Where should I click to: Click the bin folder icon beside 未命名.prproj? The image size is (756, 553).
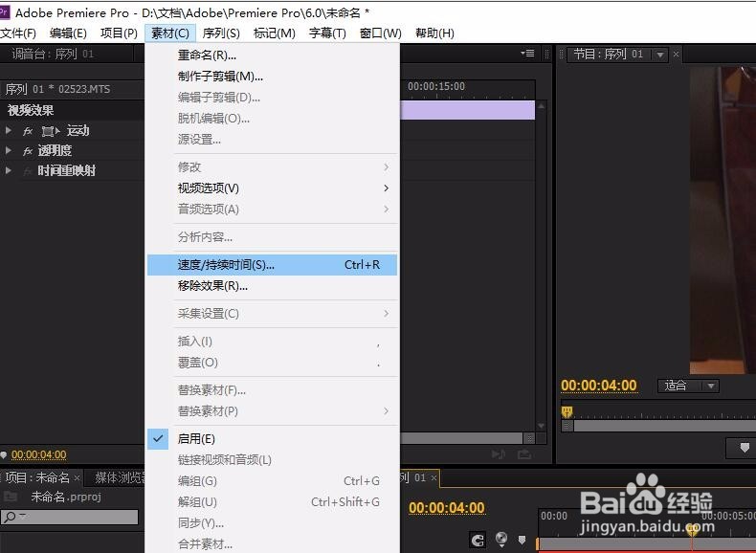[11, 497]
